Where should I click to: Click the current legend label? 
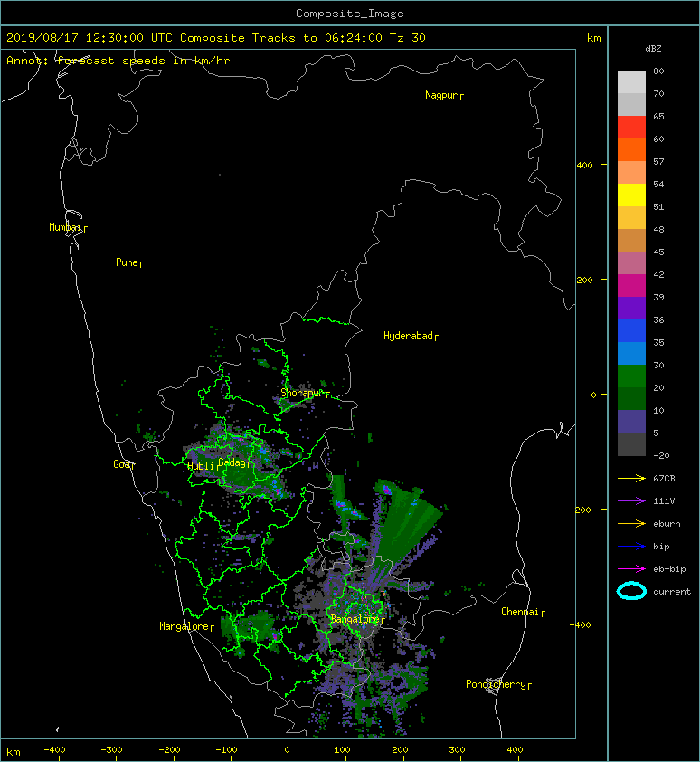pyautogui.click(x=672, y=592)
